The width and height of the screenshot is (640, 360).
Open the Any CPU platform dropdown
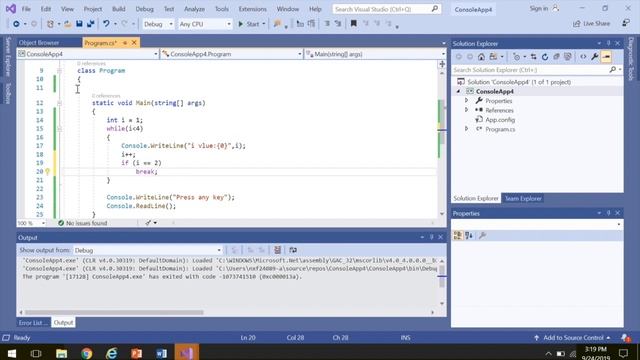point(204,24)
